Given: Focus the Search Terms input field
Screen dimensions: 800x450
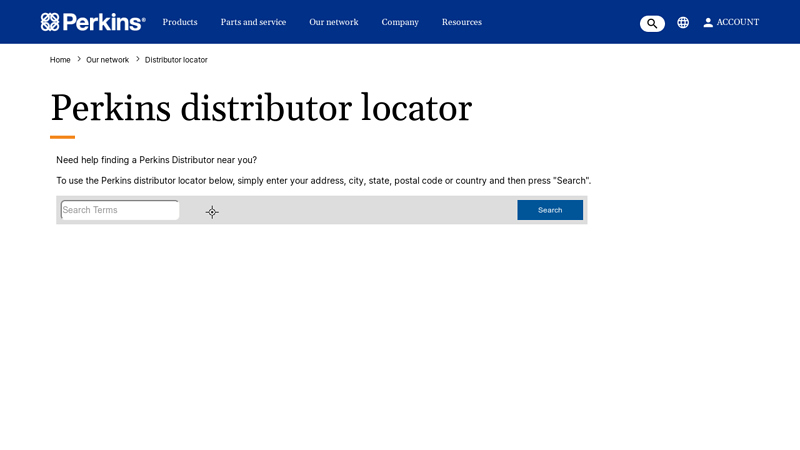Looking at the screenshot, I should pyautogui.click(x=120, y=210).
